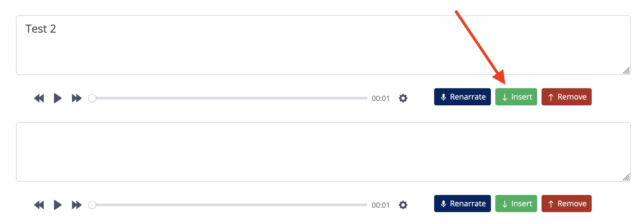Click the second audio progress slider handle

(x=92, y=205)
